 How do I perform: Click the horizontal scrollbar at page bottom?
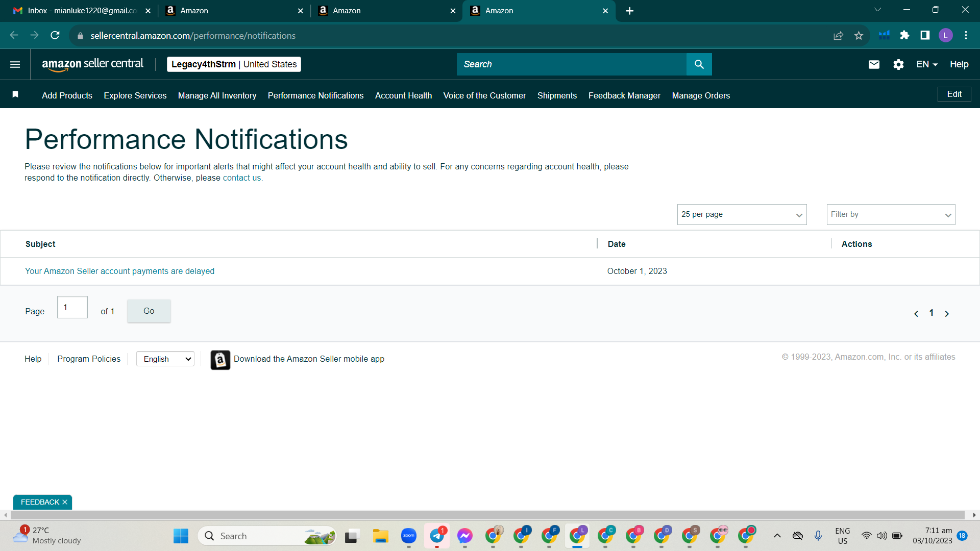click(x=486, y=515)
